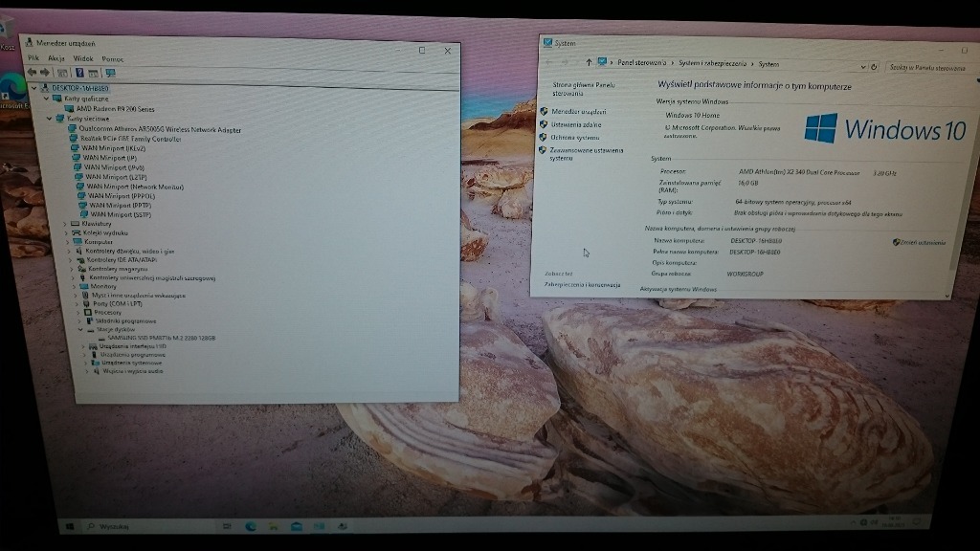The width and height of the screenshot is (980, 551).
Task: Expand the Monitory category
Action: coord(74,286)
